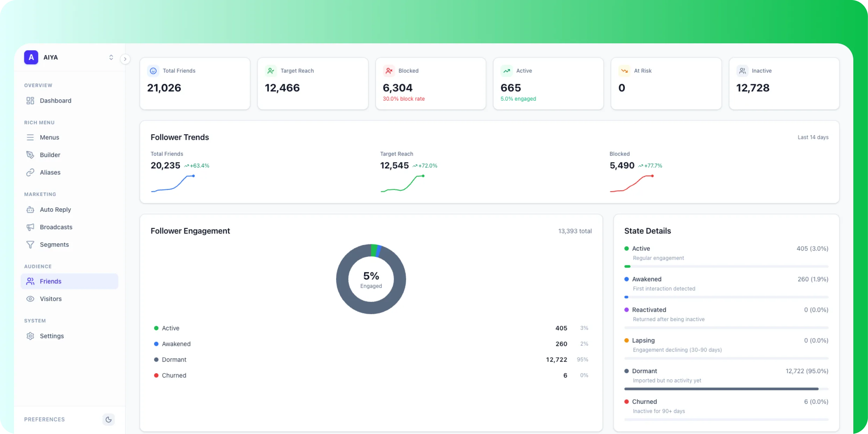Collapse the sidebar with the arrow button
The image size is (868, 434).
[125, 59]
